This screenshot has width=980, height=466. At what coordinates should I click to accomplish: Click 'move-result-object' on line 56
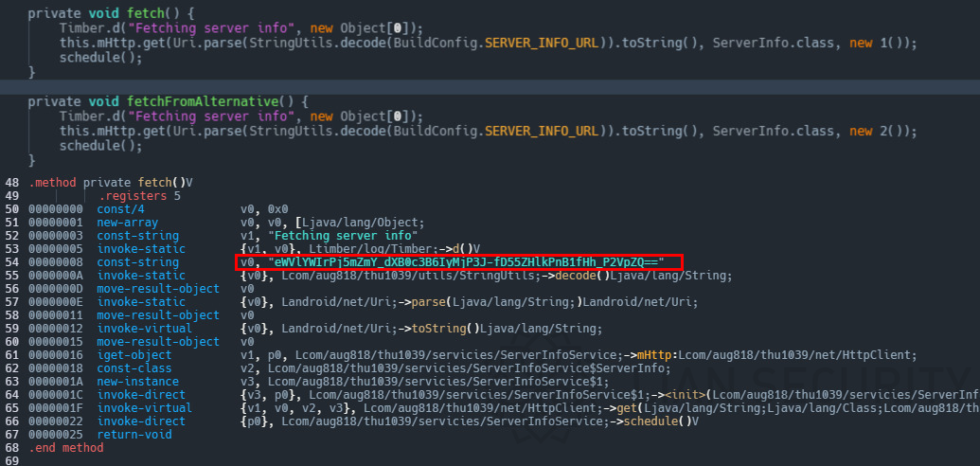(x=158, y=289)
